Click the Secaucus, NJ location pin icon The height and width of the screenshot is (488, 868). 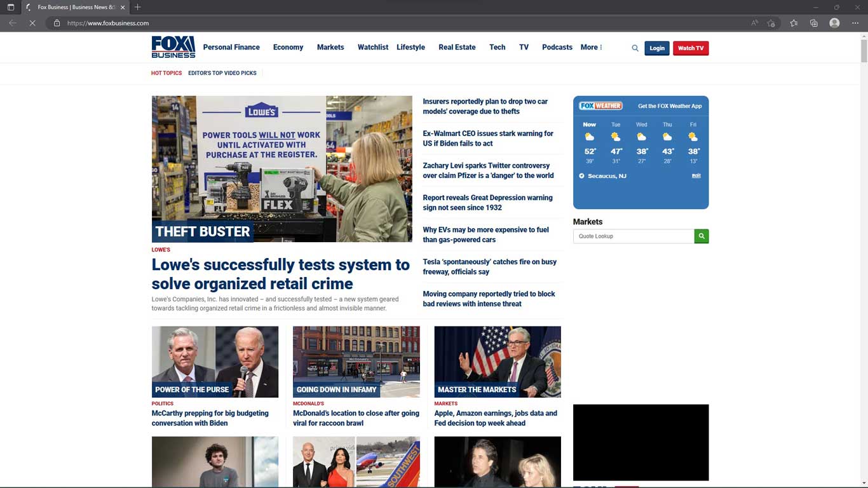coord(581,176)
